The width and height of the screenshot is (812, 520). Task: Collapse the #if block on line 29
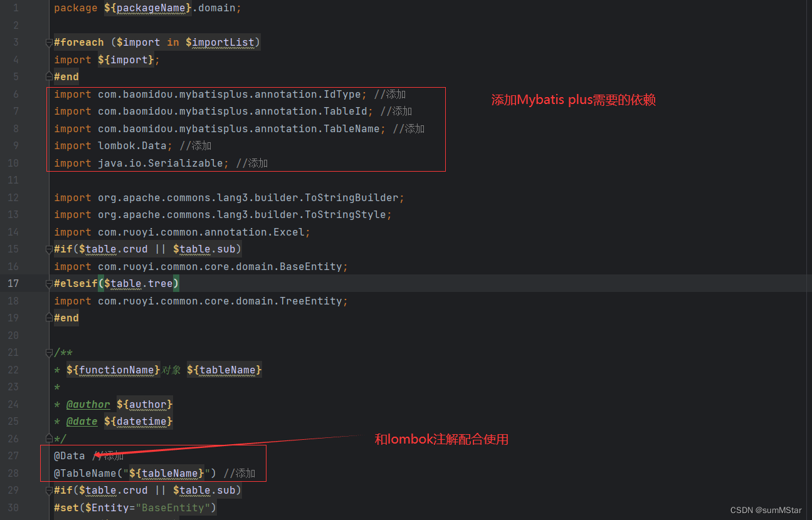coord(49,491)
